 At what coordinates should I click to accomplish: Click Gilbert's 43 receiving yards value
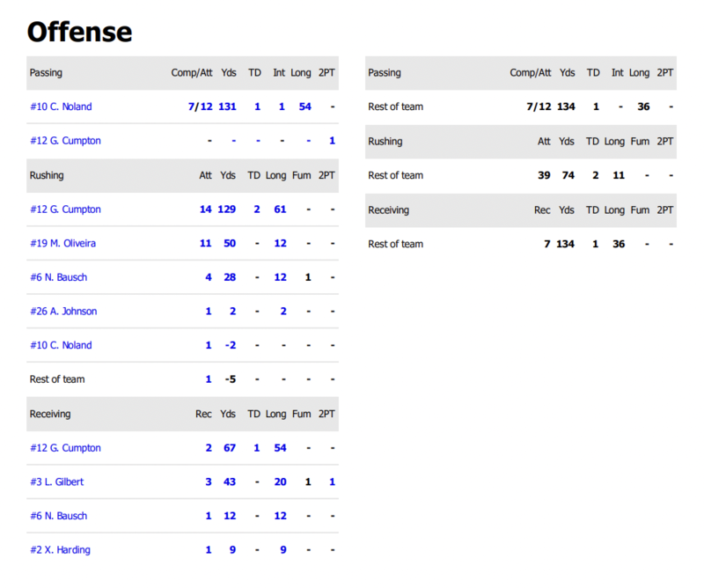tap(230, 482)
